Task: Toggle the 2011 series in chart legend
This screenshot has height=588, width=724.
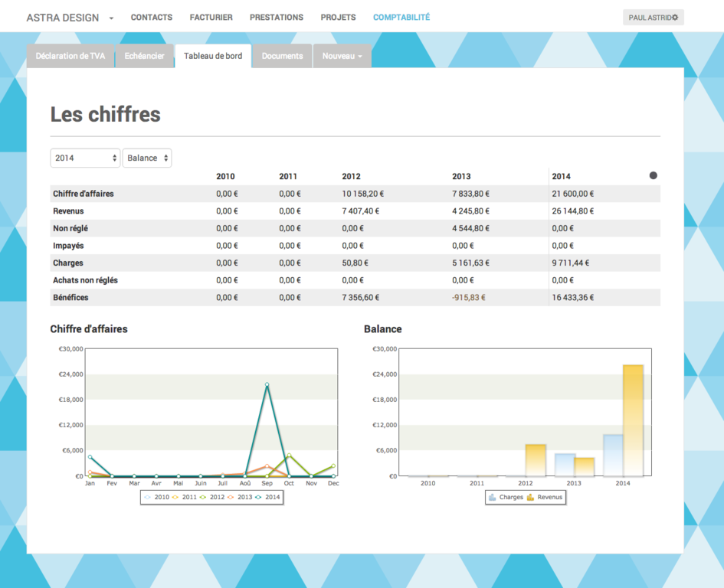Action: (185, 497)
